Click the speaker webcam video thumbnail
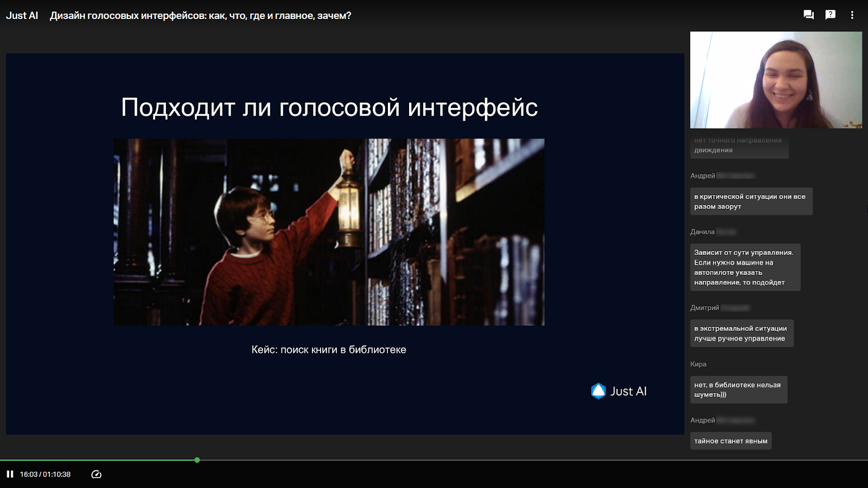The height and width of the screenshot is (488, 868). click(776, 80)
